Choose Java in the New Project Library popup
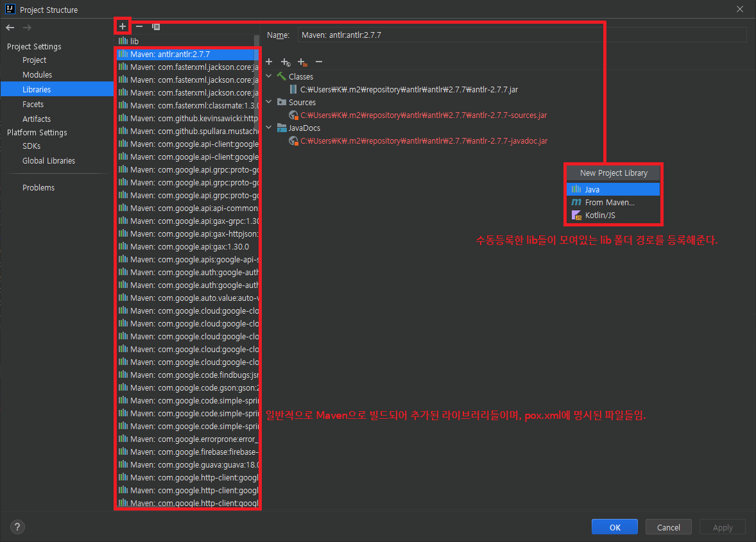 (613, 189)
